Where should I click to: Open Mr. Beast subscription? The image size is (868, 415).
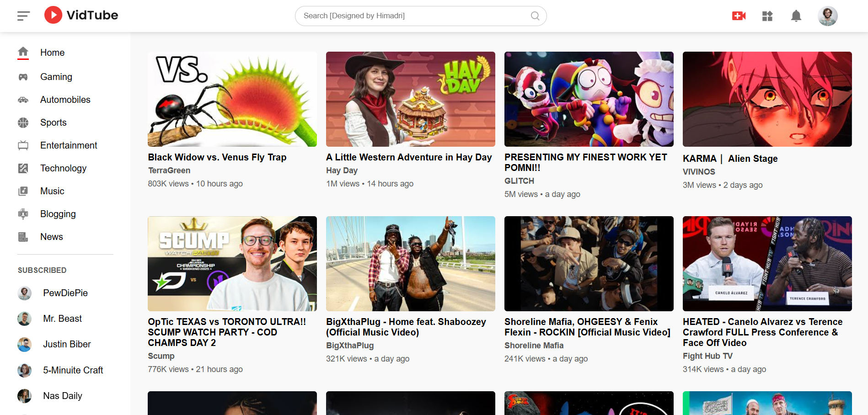(63, 319)
